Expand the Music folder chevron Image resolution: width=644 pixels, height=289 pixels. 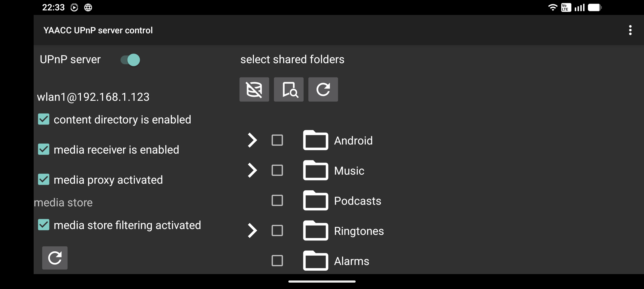point(252,170)
